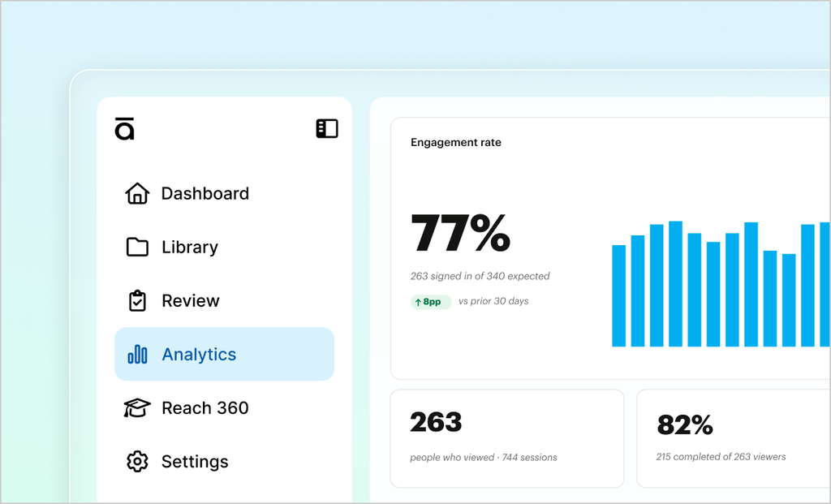Click the 263 viewers count
The width and height of the screenshot is (831, 504).
(x=436, y=422)
